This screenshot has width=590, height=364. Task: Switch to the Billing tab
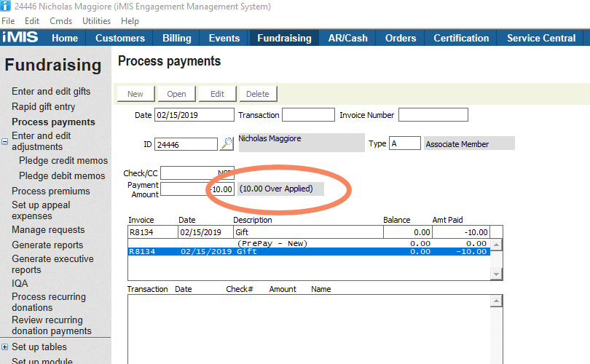(x=176, y=38)
